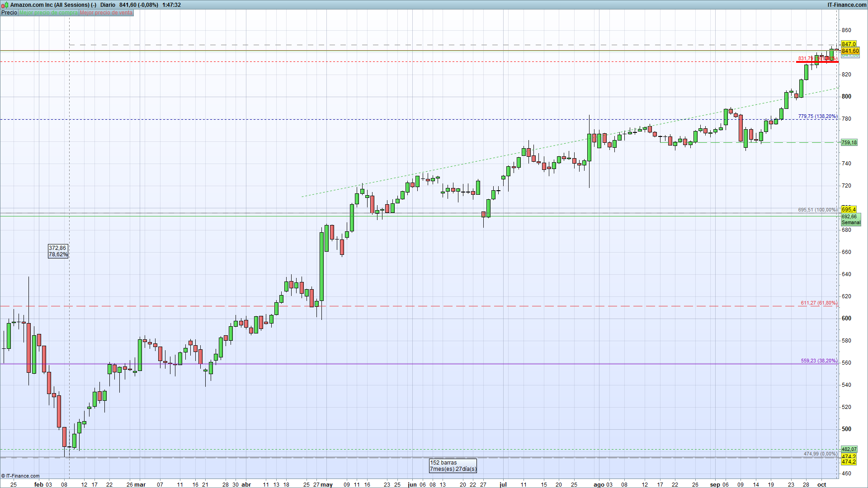This screenshot has height=488, width=868.
Task: Click the thick red 831,79 Fibonacci line
Action: click(x=817, y=62)
